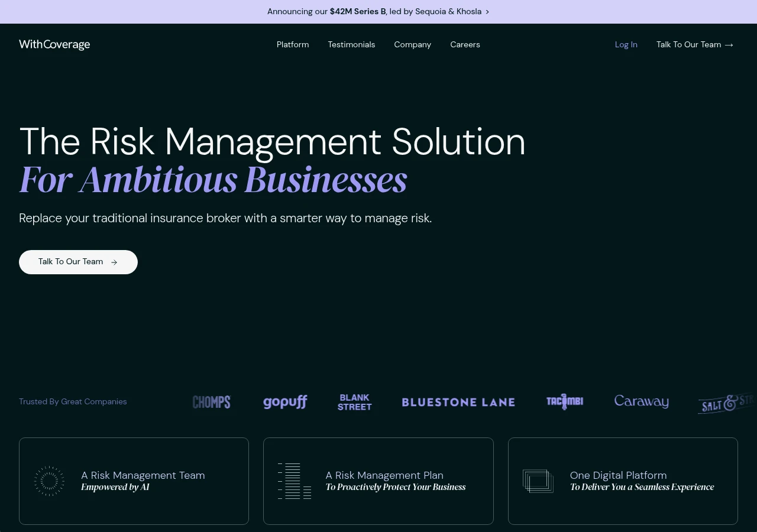757x532 pixels.
Task: Click the dotted circle AI team icon
Action: 49,481
